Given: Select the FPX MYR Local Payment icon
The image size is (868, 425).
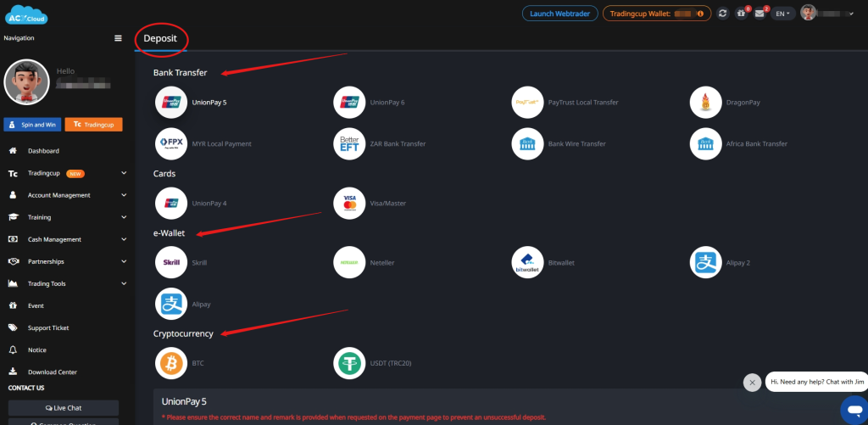Looking at the screenshot, I should tap(171, 143).
